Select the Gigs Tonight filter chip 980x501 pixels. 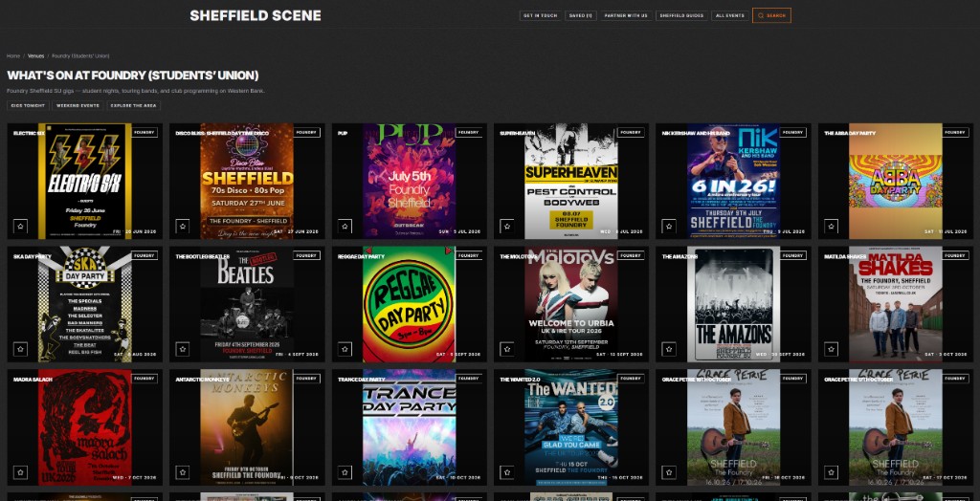[28, 105]
